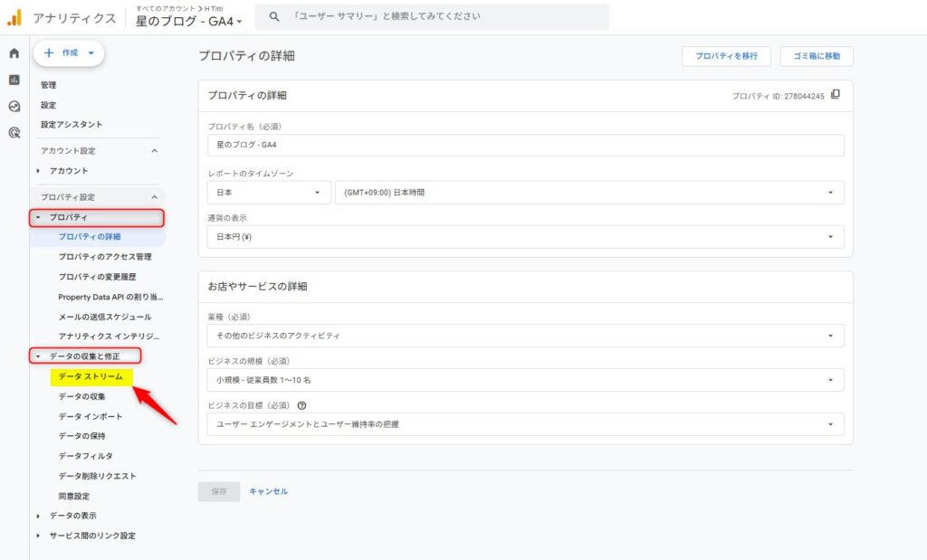Open データ ストリーム from the sidebar
The width and height of the screenshot is (927, 560).
pyautogui.click(x=91, y=375)
